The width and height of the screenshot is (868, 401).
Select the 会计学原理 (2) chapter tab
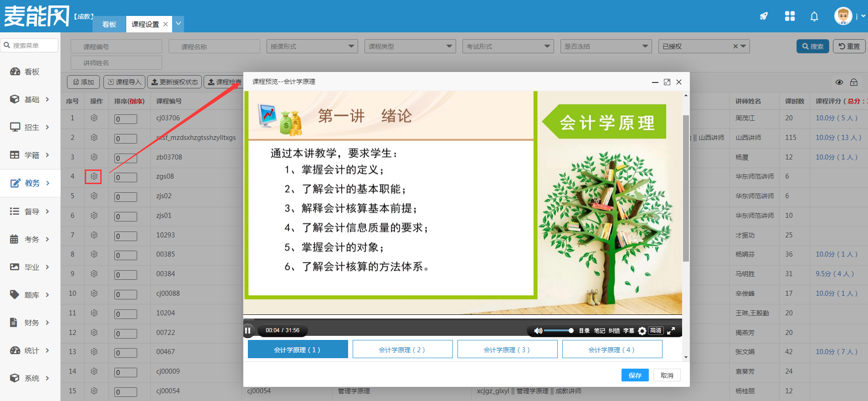402,350
